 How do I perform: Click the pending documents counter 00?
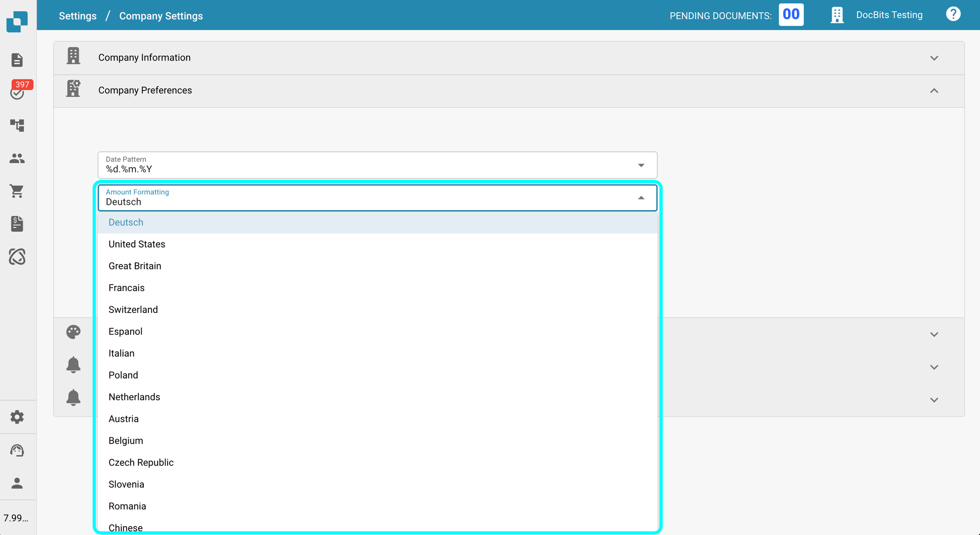point(791,15)
